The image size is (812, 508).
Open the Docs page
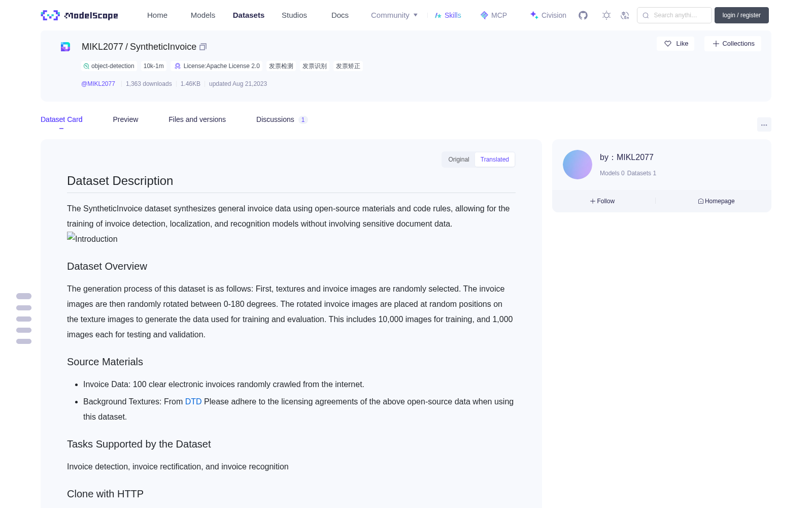[340, 15]
